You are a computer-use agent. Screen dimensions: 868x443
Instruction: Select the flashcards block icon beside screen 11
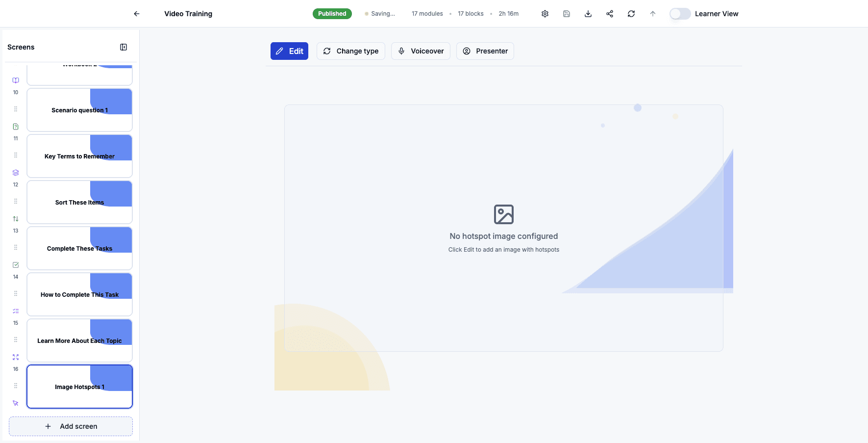(15, 172)
